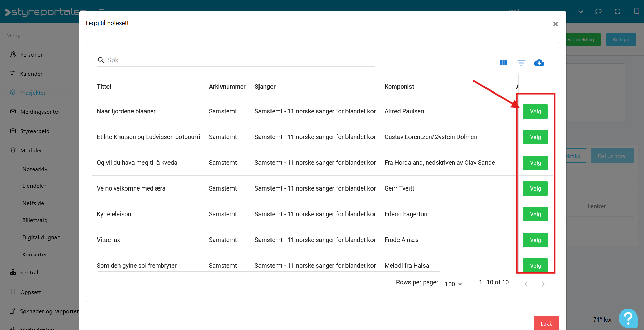Screen dimensions: 644x330
Task: Open the table filter icon
Action: [x=521, y=63]
